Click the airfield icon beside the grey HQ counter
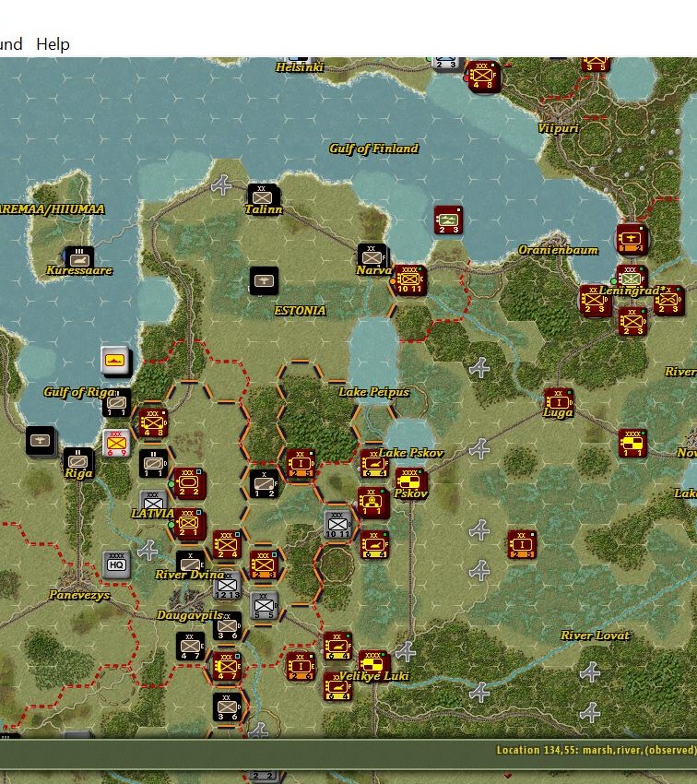 click(x=148, y=550)
